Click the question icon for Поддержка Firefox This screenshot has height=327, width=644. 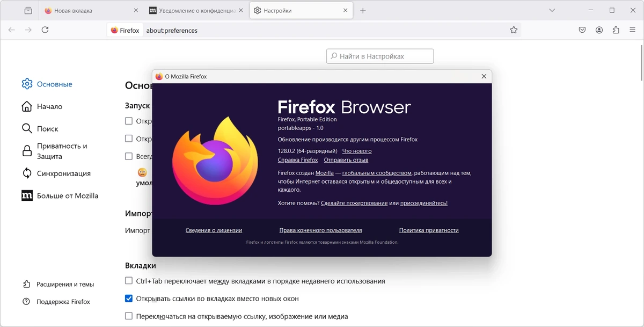pyautogui.click(x=26, y=302)
